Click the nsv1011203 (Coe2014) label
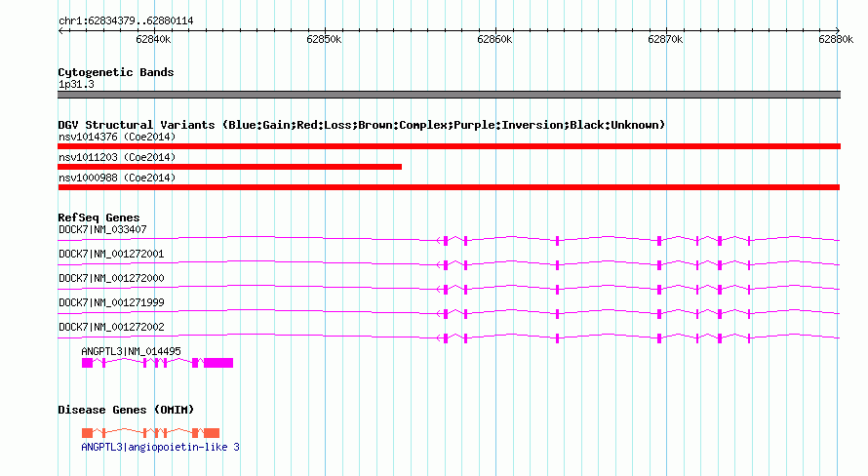 click(117, 157)
